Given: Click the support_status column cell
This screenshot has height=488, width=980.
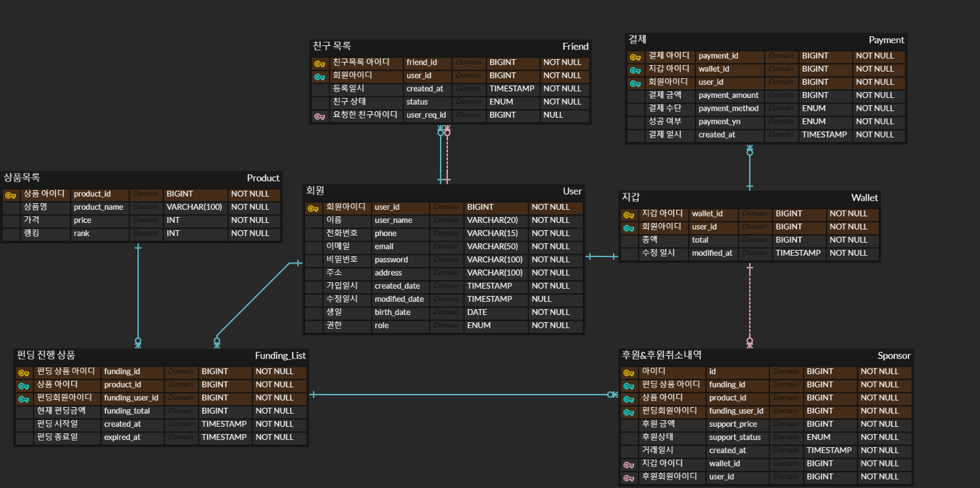Looking at the screenshot, I should click(737, 437).
